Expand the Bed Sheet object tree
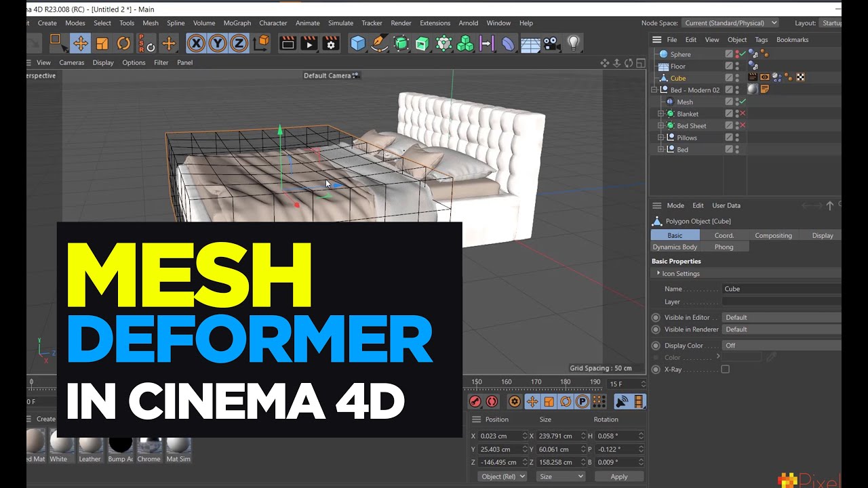 pos(660,125)
